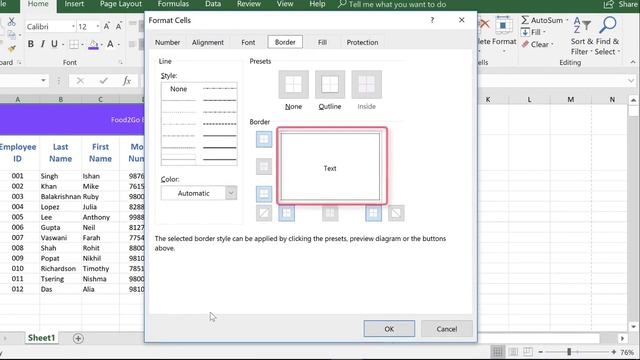Open the Formulas ribbon tab

coord(173,4)
